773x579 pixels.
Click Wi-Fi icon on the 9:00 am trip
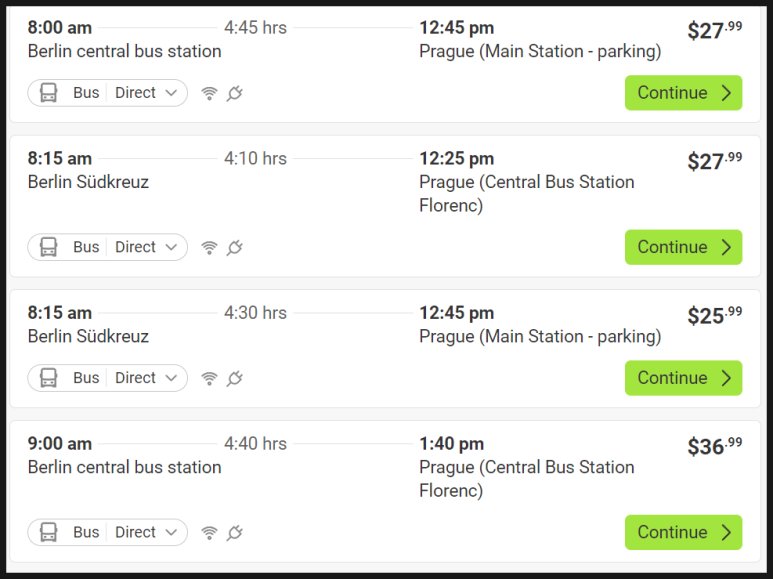[x=209, y=532]
